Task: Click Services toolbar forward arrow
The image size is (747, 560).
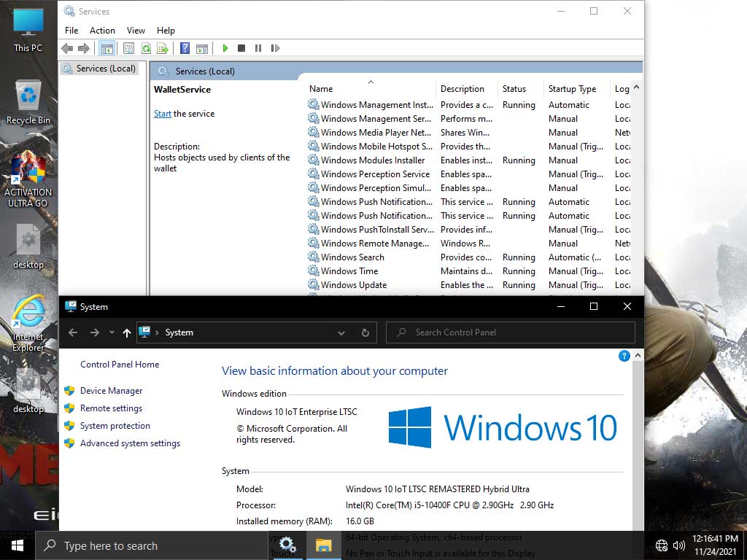Action: 84,48
